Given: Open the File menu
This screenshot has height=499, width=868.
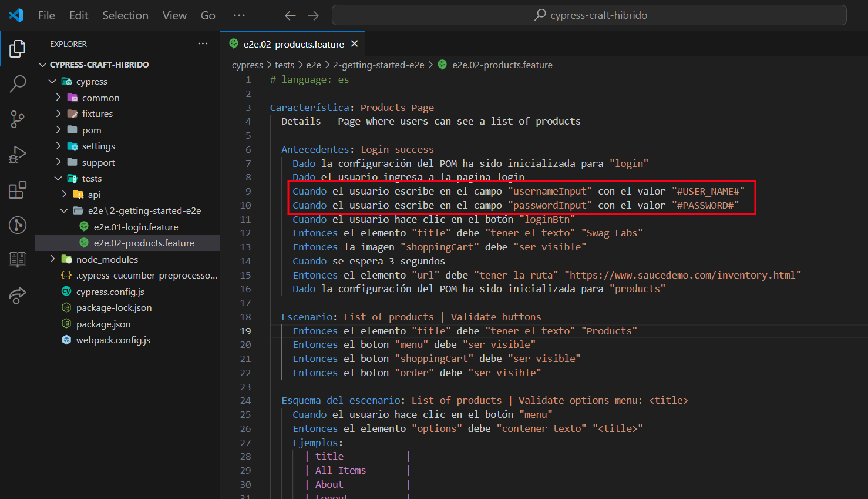Looking at the screenshot, I should click(x=46, y=15).
